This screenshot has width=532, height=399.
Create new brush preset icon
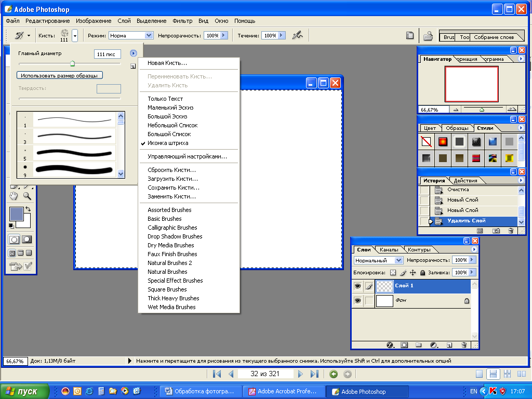click(x=133, y=66)
